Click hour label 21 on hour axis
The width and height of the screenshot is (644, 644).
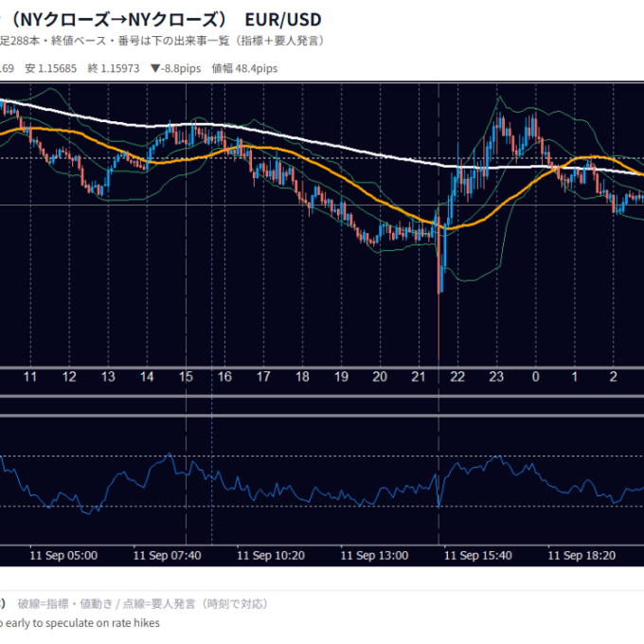click(419, 377)
